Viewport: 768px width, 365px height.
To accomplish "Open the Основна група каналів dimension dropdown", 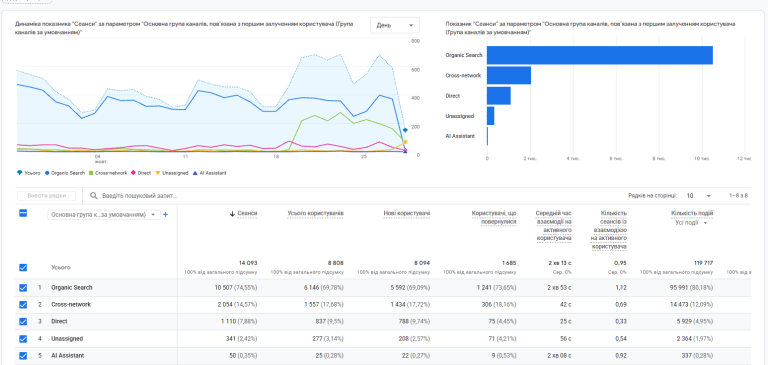I will [x=104, y=215].
